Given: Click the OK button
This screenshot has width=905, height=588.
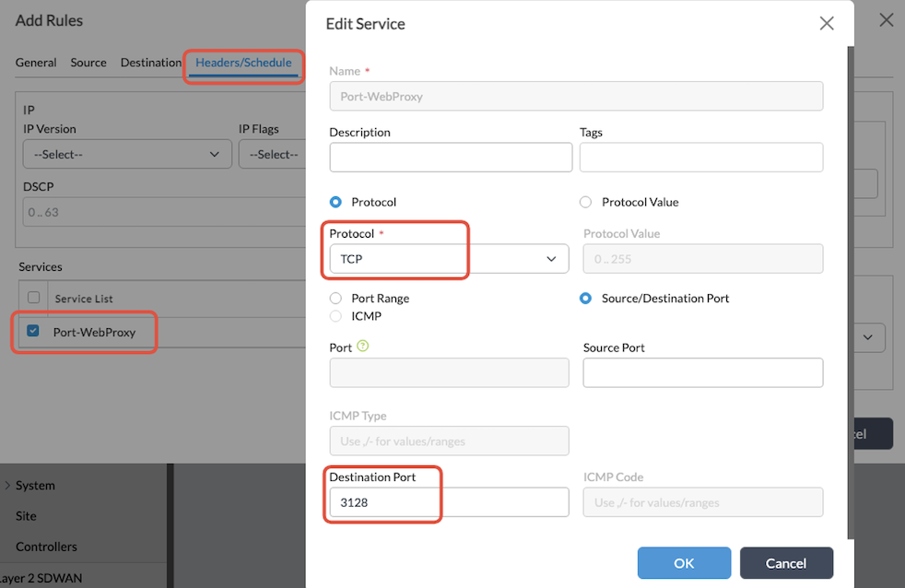Looking at the screenshot, I should pos(684,562).
